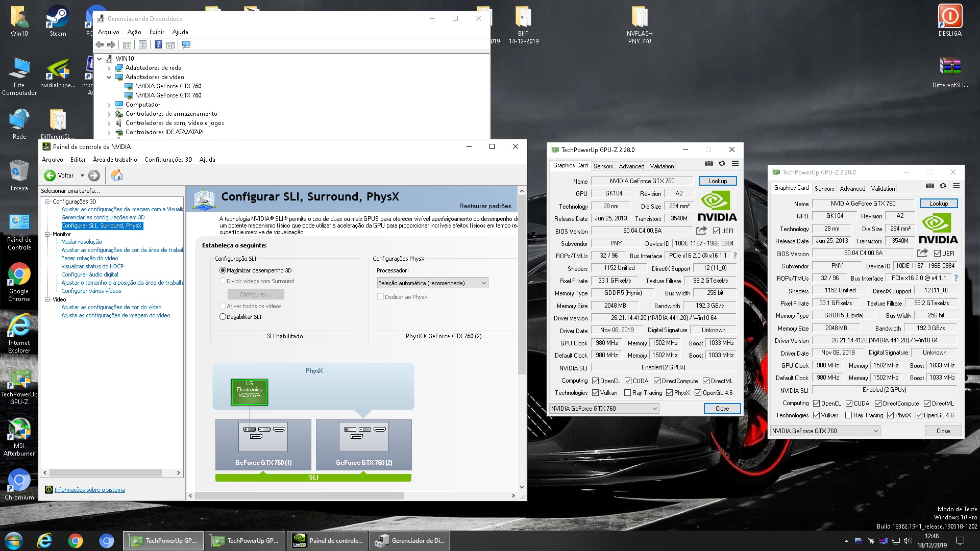Viewport: 980px width, 551px height.
Task: Expand Adaptadores de rede tree node
Action: 109,68
